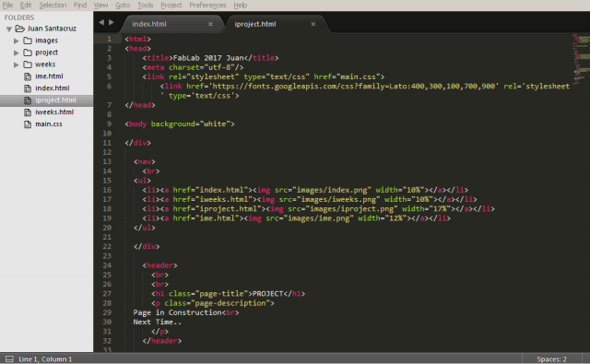The image size is (590, 364).
Task: Open the Goto menu
Action: click(123, 6)
